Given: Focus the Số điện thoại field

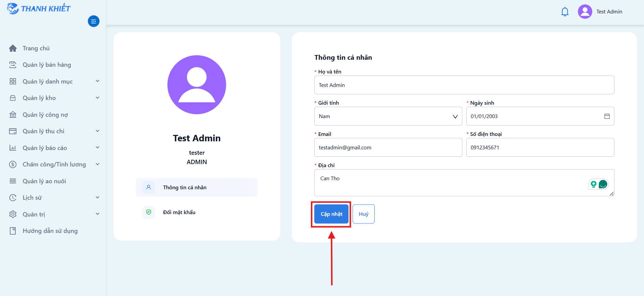Looking at the screenshot, I should pos(540,147).
